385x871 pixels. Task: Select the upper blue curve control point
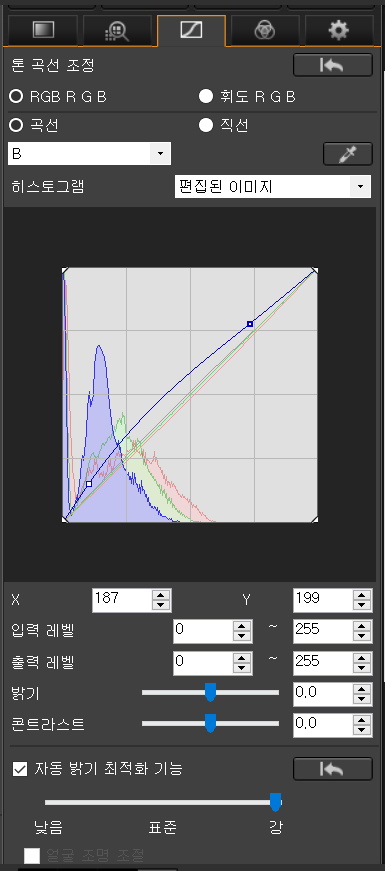(x=250, y=323)
